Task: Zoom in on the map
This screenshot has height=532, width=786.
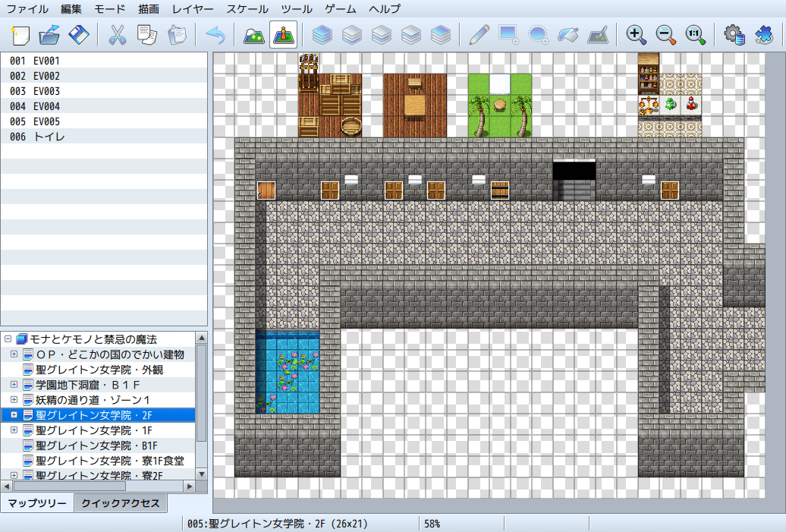Action: tap(637, 35)
